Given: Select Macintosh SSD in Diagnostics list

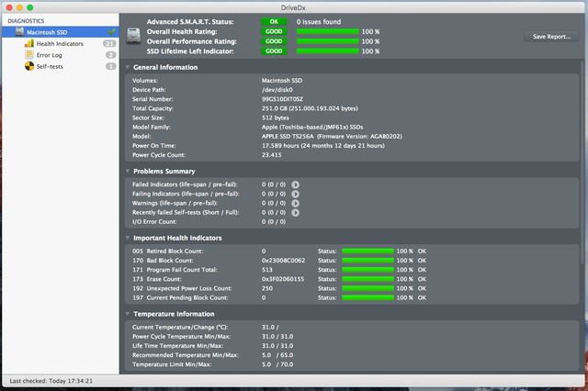Looking at the screenshot, I should pyautogui.click(x=61, y=32).
